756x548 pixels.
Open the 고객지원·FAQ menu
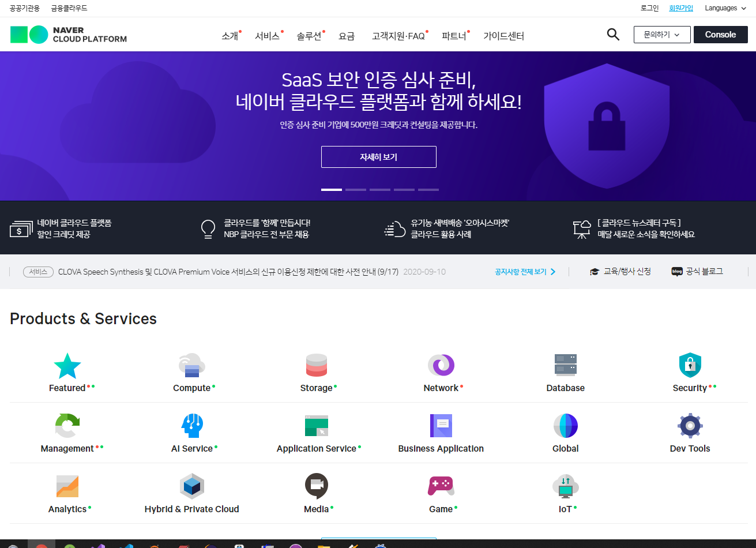coord(398,36)
